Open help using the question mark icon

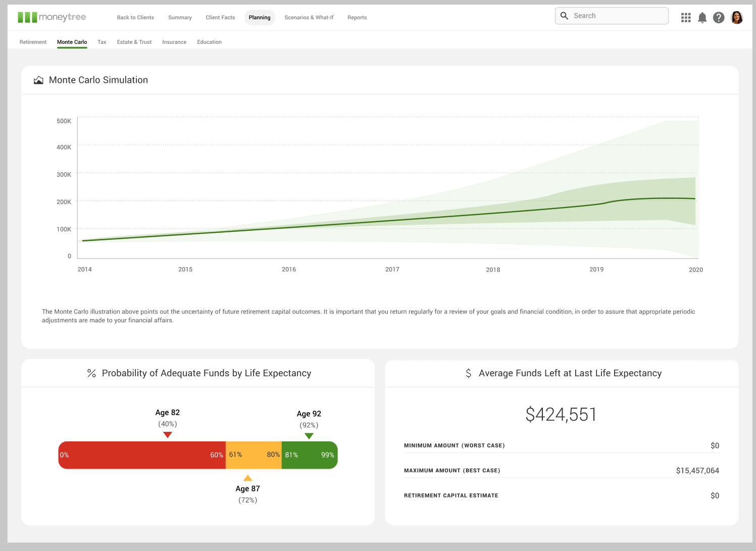[719, 17]
